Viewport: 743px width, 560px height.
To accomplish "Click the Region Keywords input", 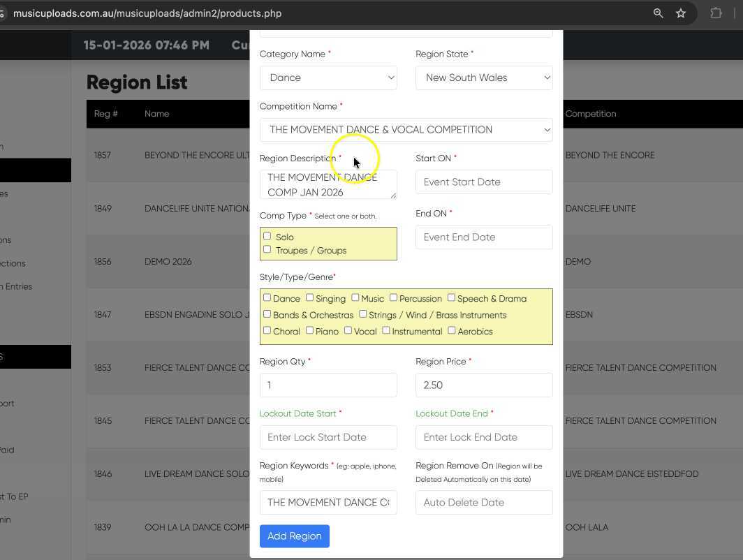I will point(328,503).
